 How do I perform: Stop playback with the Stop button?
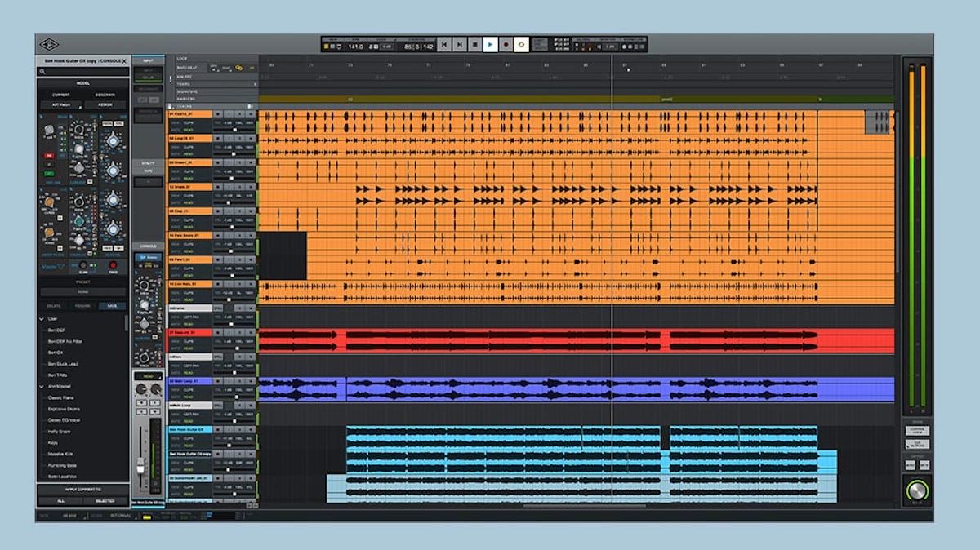click(474, 45)
